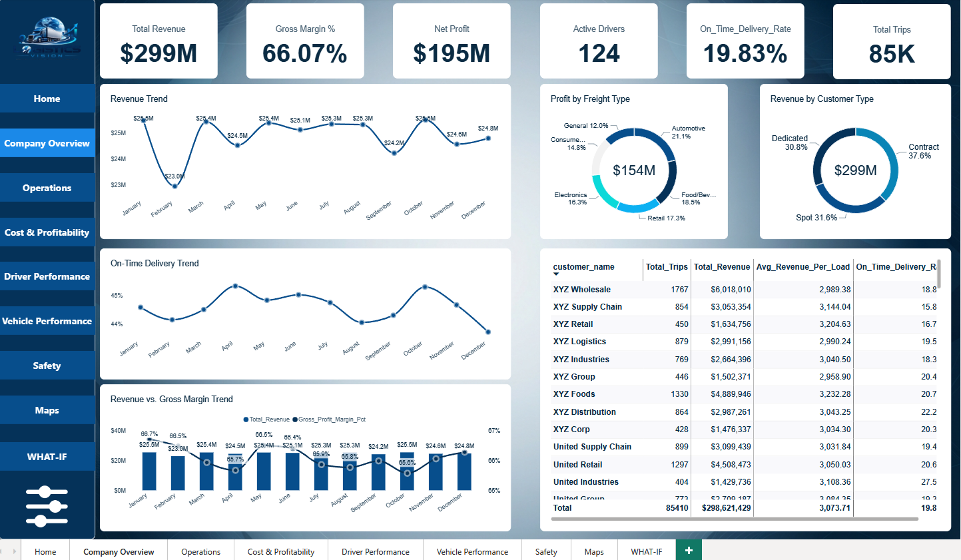This screenshot has width=961, height=560.
Task: Click the logistics company logo
Action: (x=47, y=39)
